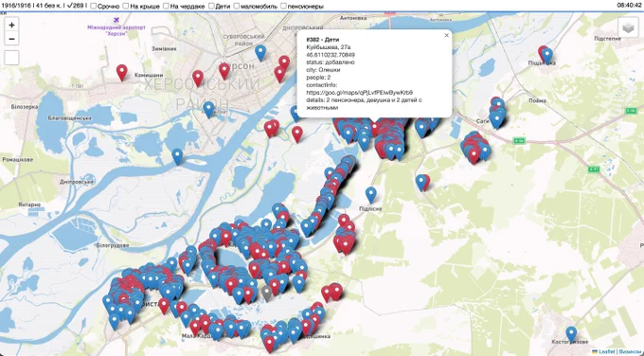This screenshot has height=356, width=644.
Task: Select the red marker at Комишани
Action: coord(121,73)
